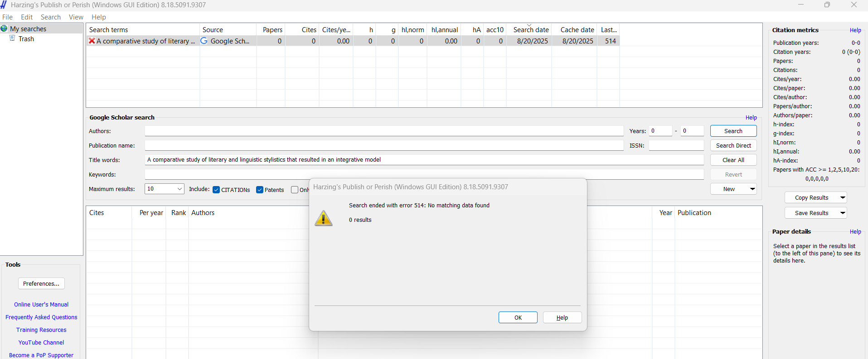Select the 'A comparative study of literary' search row

353,41
